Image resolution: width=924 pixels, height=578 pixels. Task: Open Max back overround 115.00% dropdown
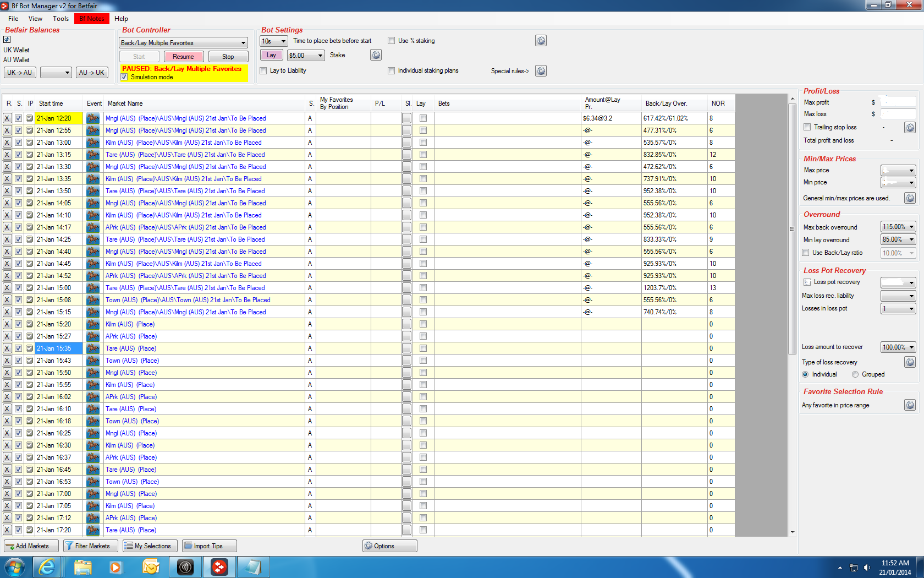898,227
